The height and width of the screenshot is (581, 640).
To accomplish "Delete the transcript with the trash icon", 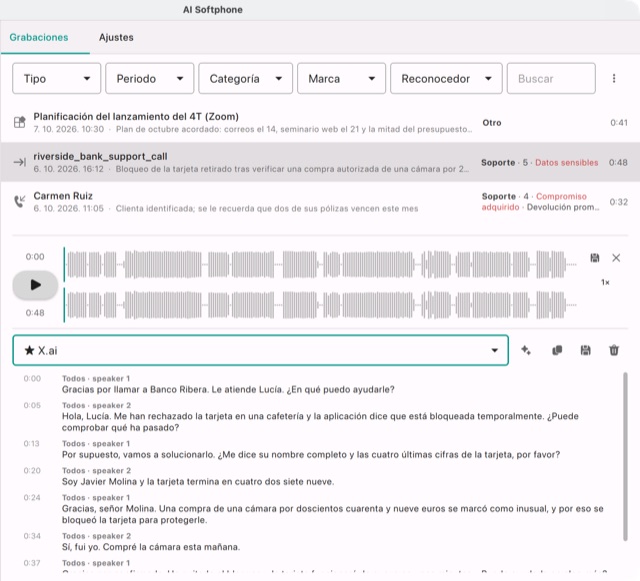I will [614, 350].
